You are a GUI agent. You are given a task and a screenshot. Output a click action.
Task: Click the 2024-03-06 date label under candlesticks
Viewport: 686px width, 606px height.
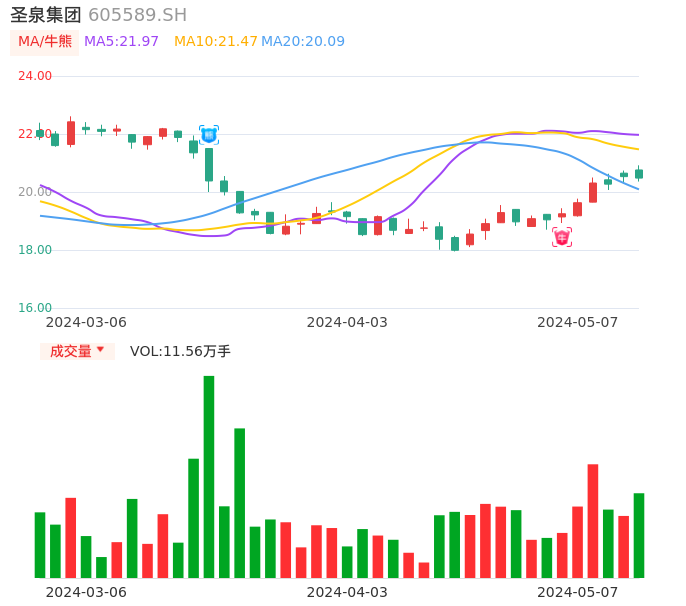[86, 322]
